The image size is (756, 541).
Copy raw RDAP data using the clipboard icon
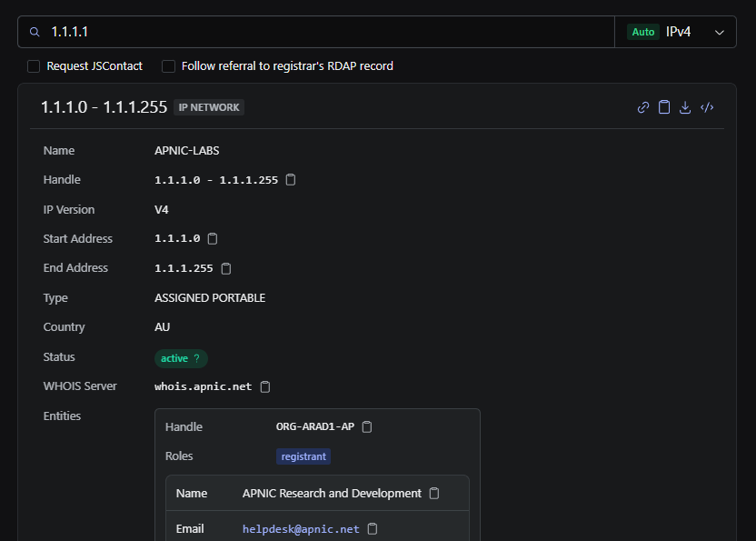pyautogui.click(x=664, y=106)
